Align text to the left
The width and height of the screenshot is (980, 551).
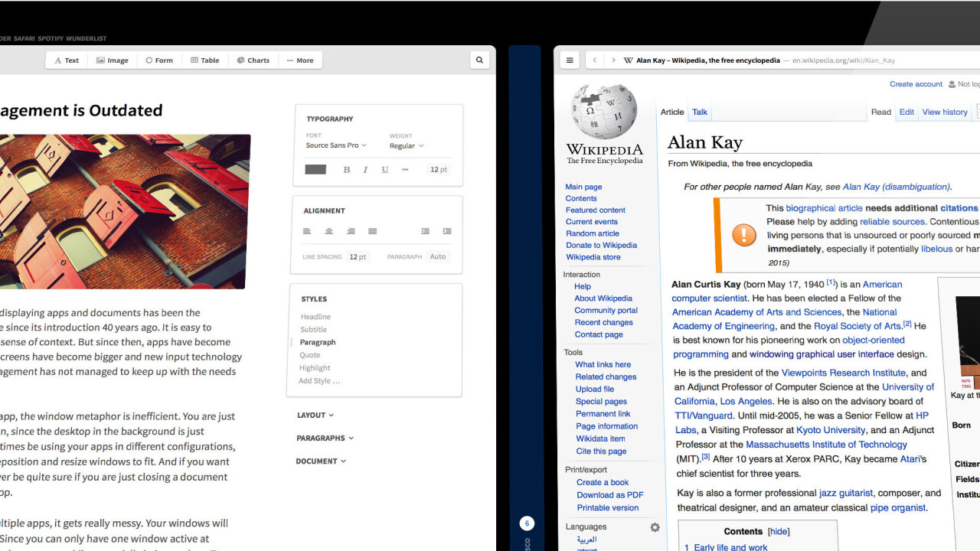tap(307, 231)
